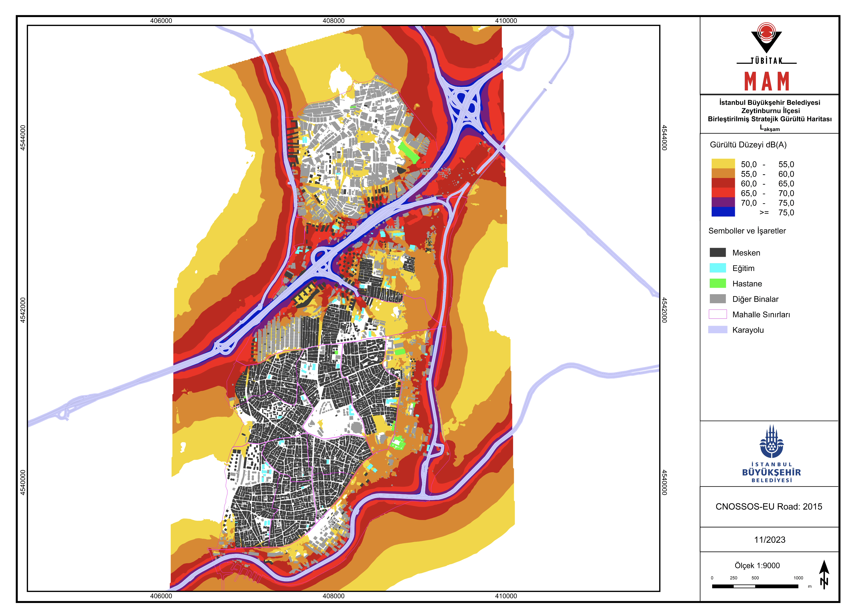Image resolution: width=853 pixels, height=616 pixels.
Task: Click the '408000' label on the top axis
Action: [x=334, y=21]
